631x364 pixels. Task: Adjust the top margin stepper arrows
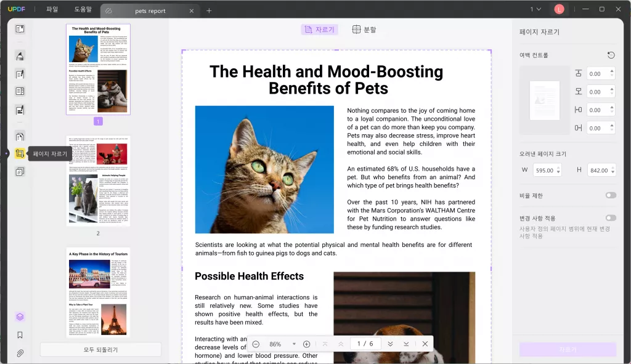[612, 73]
